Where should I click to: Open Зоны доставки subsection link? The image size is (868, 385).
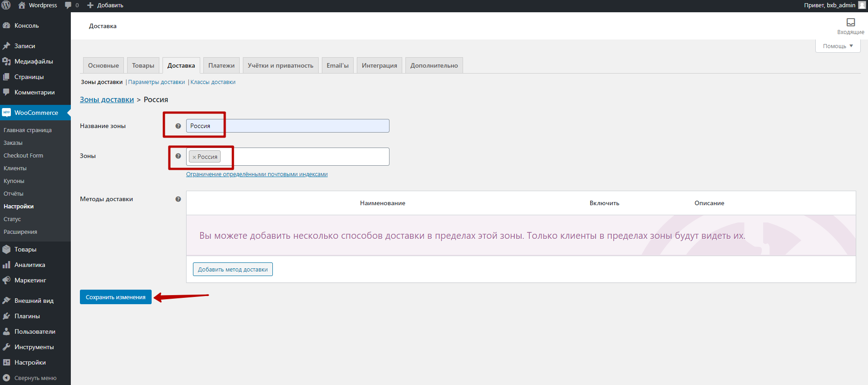click(102, 82)
